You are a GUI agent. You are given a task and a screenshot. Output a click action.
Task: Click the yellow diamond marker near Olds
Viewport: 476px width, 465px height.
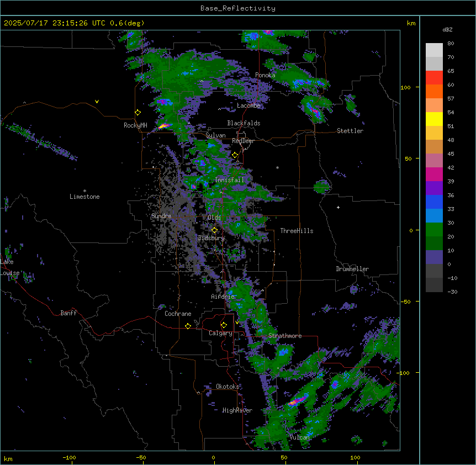(214, 230)
